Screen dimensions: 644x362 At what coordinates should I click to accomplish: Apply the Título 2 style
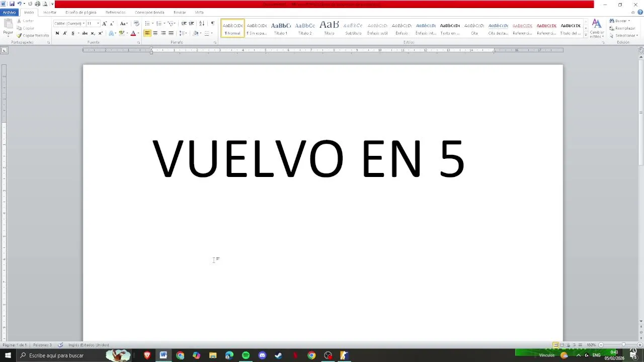tap(305, 28)
